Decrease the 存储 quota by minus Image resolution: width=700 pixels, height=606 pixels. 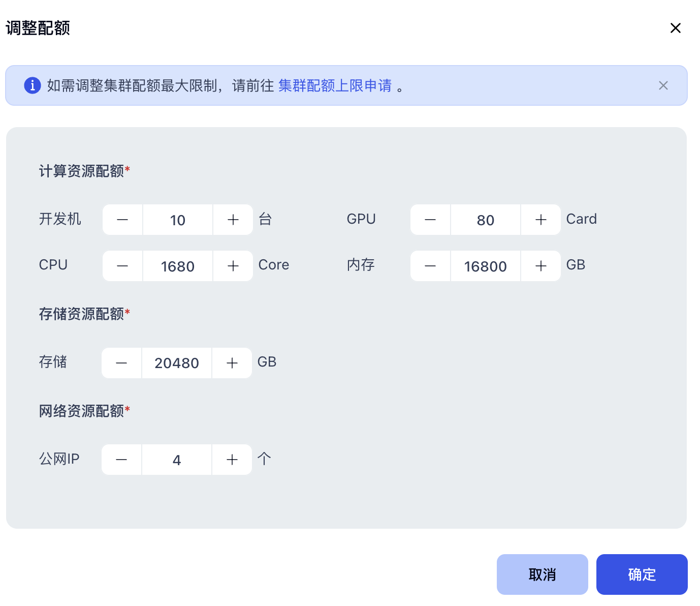pyautogui.click(x=121, y=363)
